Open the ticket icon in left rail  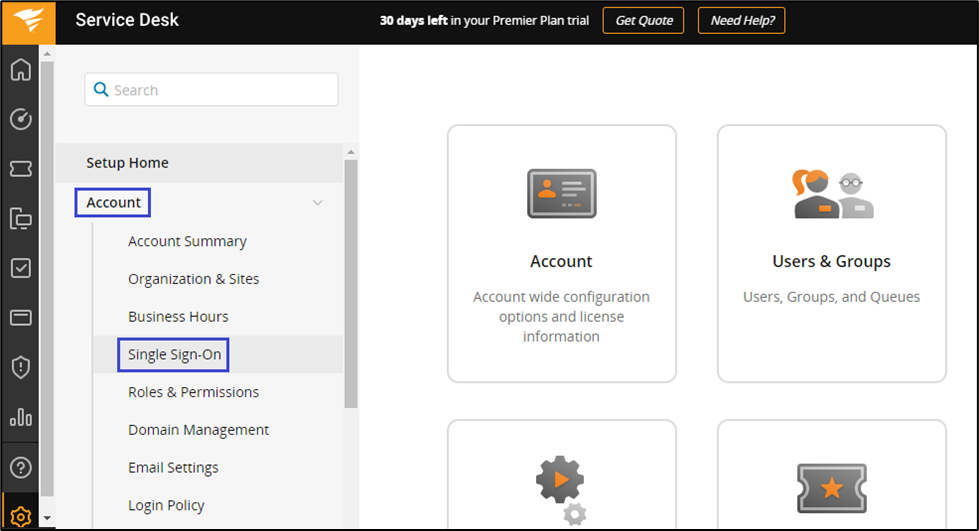(20, 168)
